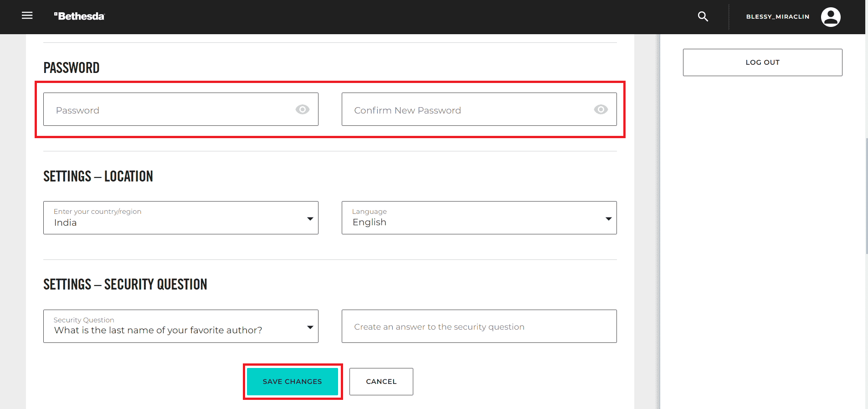Image resolution: width=868 pixels, height=409 pixels.
Task: Focus the Confirm New Password field
Action: click(479, 109)
